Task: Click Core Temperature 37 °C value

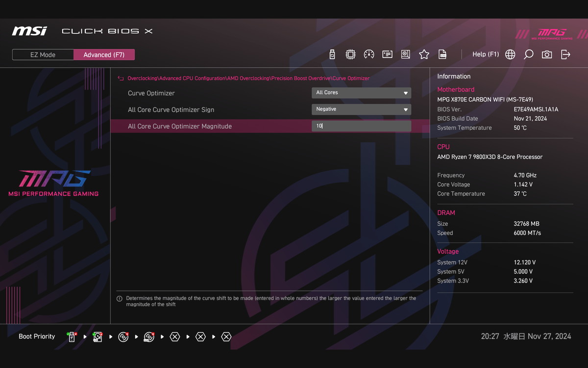Action: (x=520, y=194)
